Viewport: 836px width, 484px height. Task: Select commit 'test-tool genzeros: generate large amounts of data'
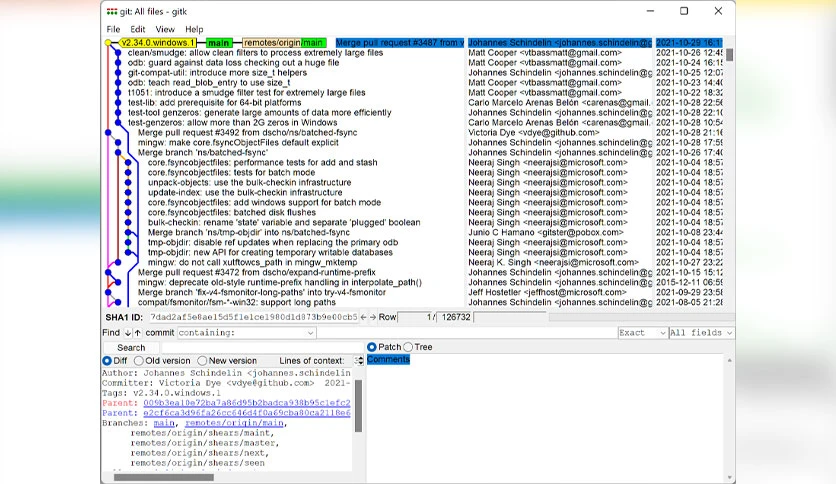[x=260, y=112]
